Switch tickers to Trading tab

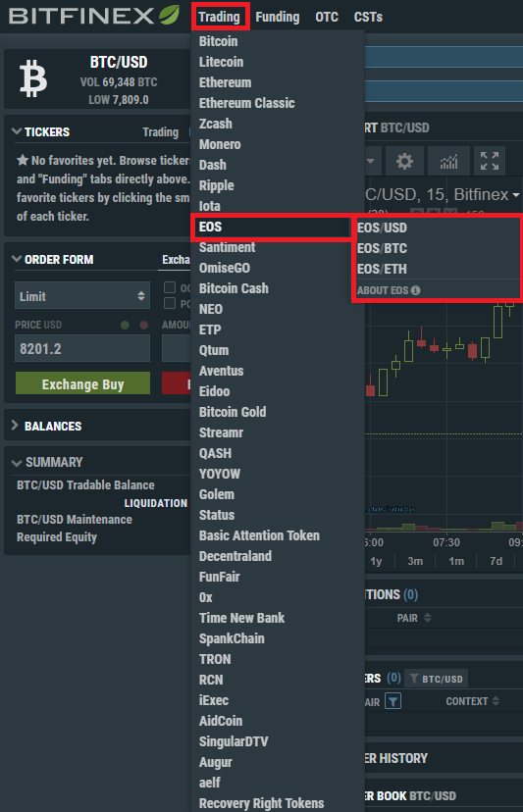161,132
